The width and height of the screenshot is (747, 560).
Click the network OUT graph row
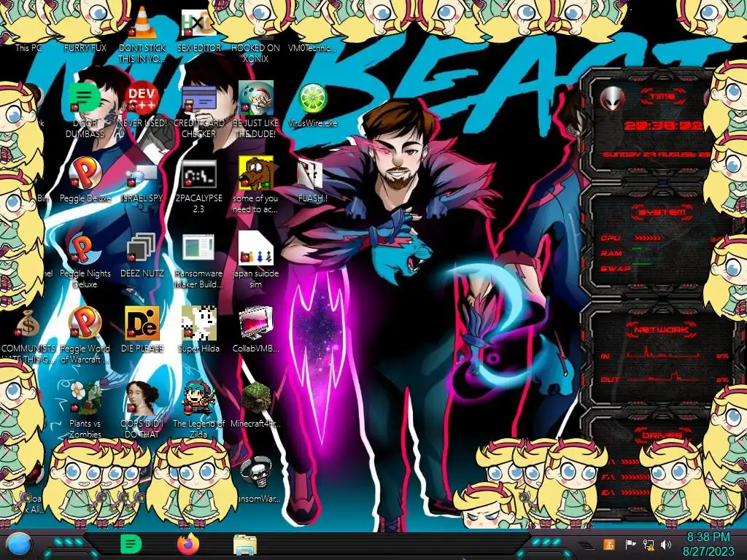point(665,378)
